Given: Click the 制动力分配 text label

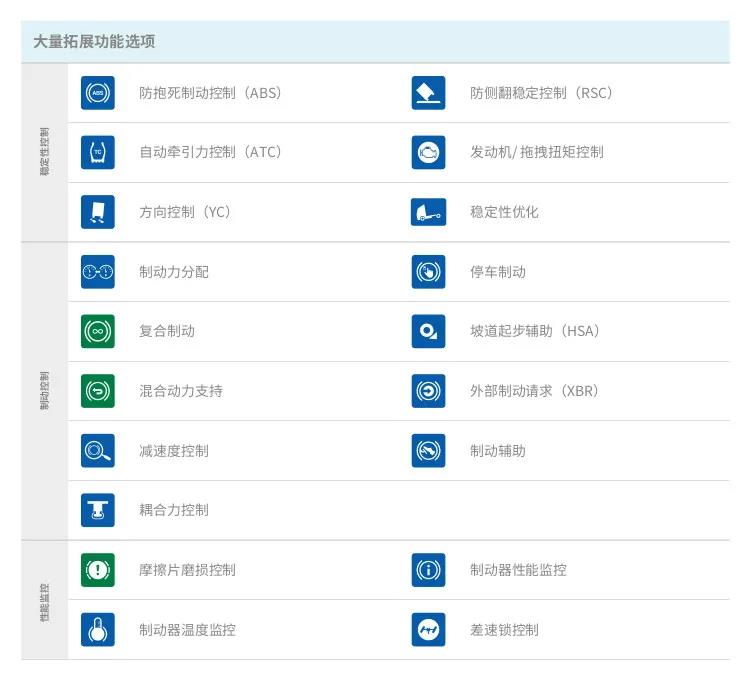Looking at the screenshot, I should [174, 272].
